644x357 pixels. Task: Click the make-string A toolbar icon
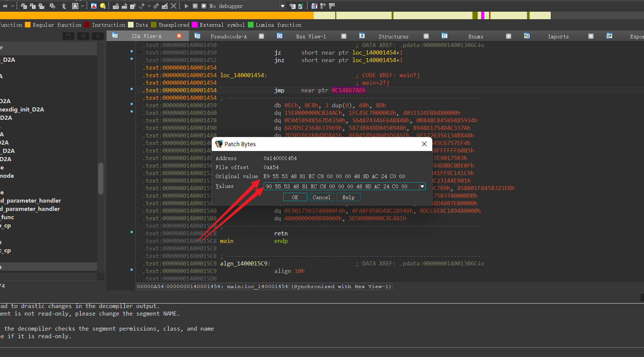click(133, 6)
